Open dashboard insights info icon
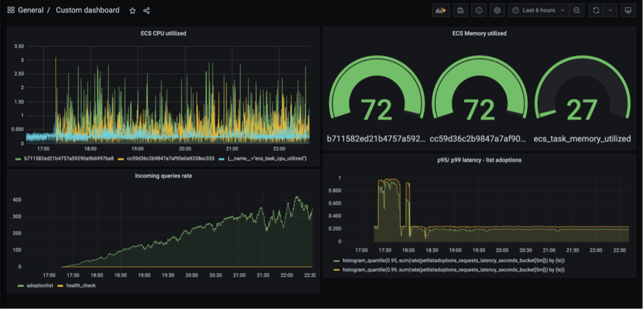This screenshot has height=311, width=644. click(479, 10)
